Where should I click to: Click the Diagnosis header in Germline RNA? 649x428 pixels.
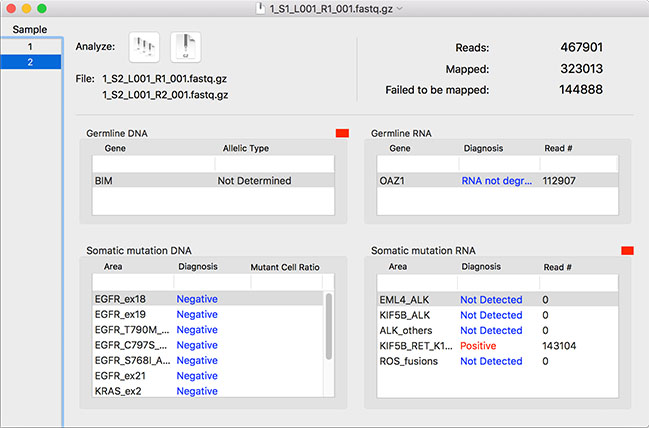(483, 148)
